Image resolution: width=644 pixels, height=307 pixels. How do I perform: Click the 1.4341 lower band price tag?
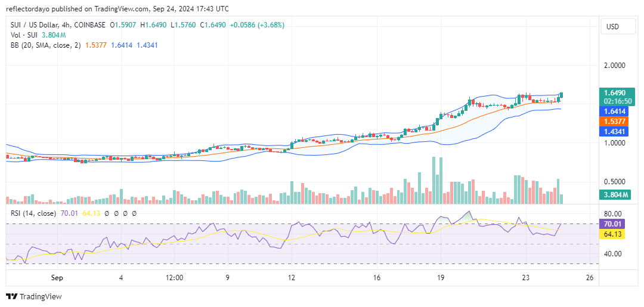614,131
